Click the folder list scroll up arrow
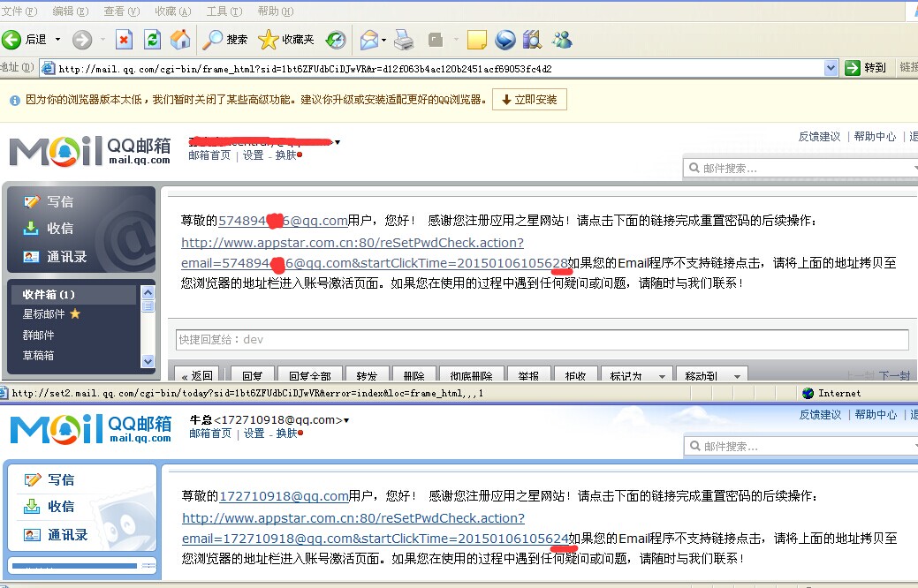Screen dimensions: 918x588 point(148,292)
